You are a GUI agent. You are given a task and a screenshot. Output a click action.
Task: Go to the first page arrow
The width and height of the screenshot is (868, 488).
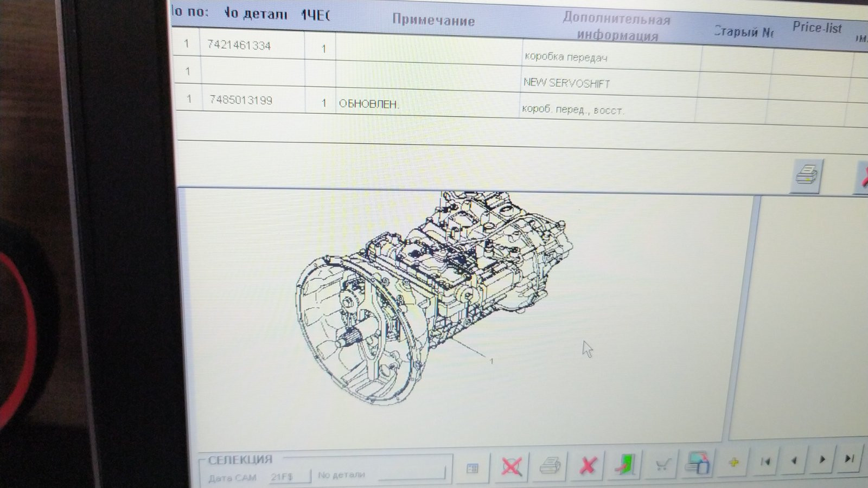[x=766, y=461]
